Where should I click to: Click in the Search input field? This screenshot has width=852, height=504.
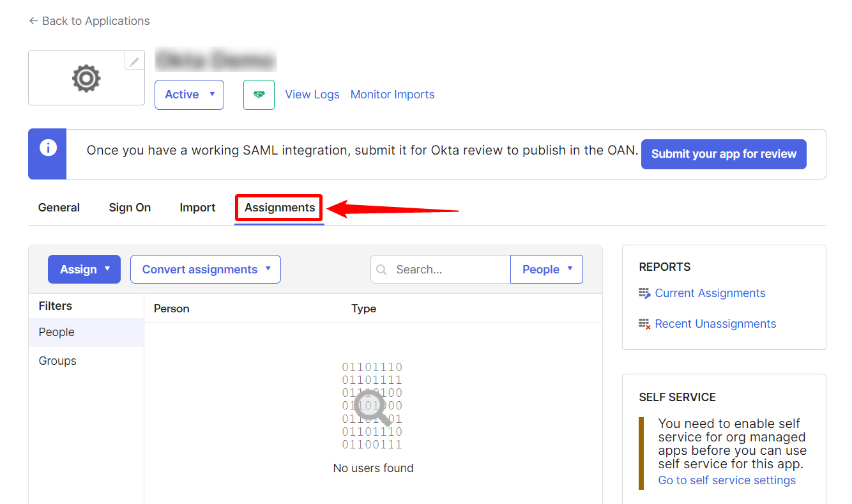point(448,270)
